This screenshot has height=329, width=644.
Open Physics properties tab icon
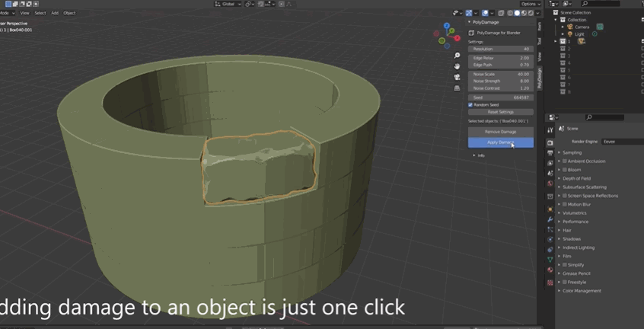click(550, 239)
